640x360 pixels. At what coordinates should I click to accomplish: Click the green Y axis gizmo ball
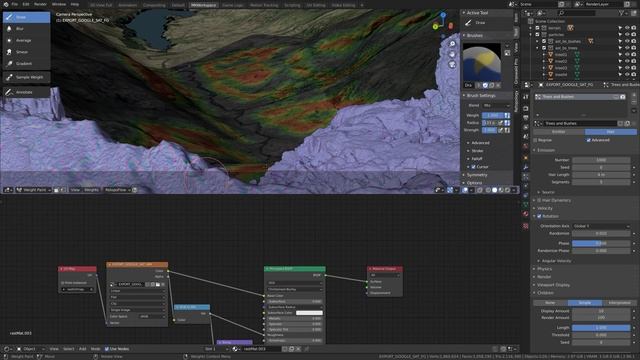tap(436, 27)
